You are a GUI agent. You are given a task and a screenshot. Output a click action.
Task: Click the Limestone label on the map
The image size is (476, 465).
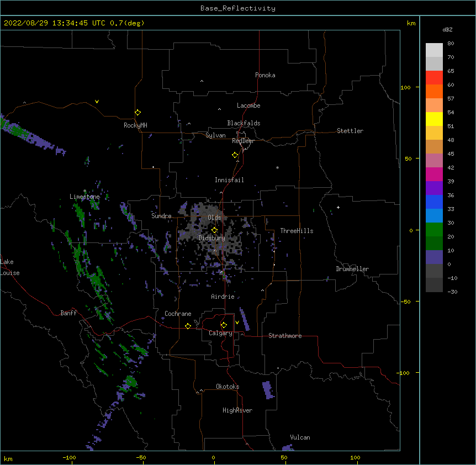(x=84, y=197)
